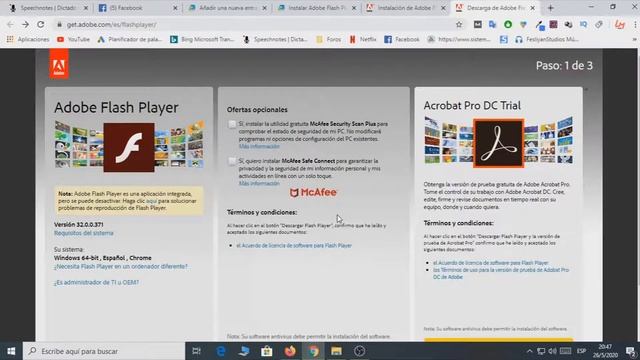The width and height of the screenshot is (640, 360).
Task: Open the 'Planificador de palabras' bookmark
Action: pos(129,40)
